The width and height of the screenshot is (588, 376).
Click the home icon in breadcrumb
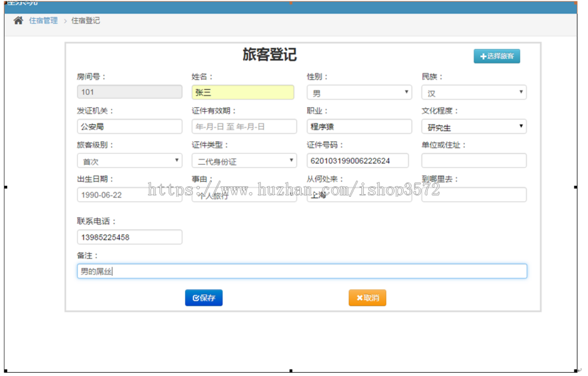tap(18, 21)
